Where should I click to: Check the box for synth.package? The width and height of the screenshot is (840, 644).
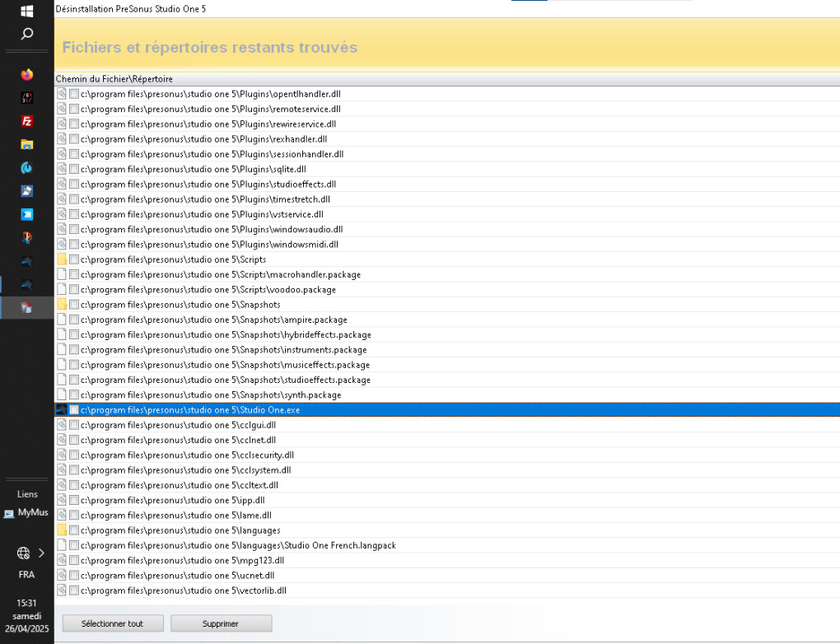[x=74, y=394]
